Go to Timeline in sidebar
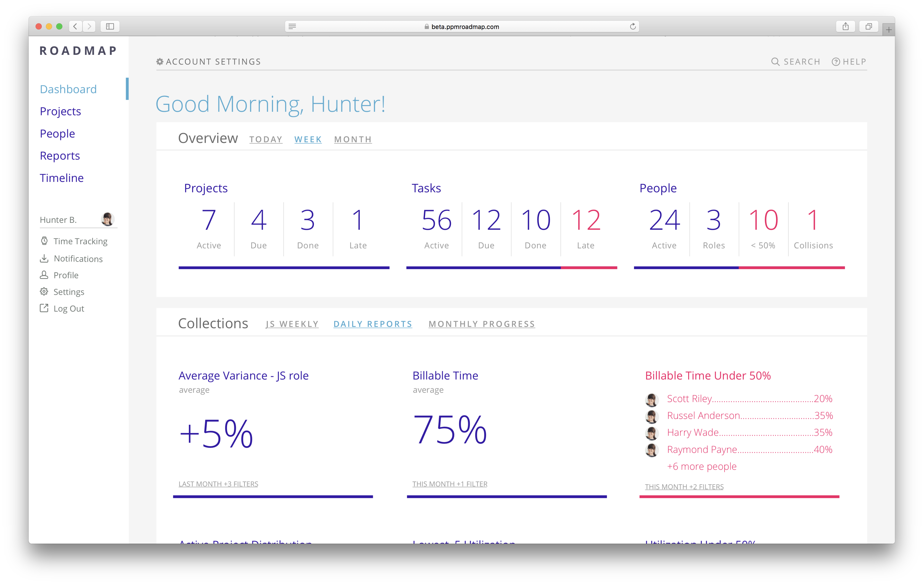Screen dimensions: 924x585 [61, 178]
